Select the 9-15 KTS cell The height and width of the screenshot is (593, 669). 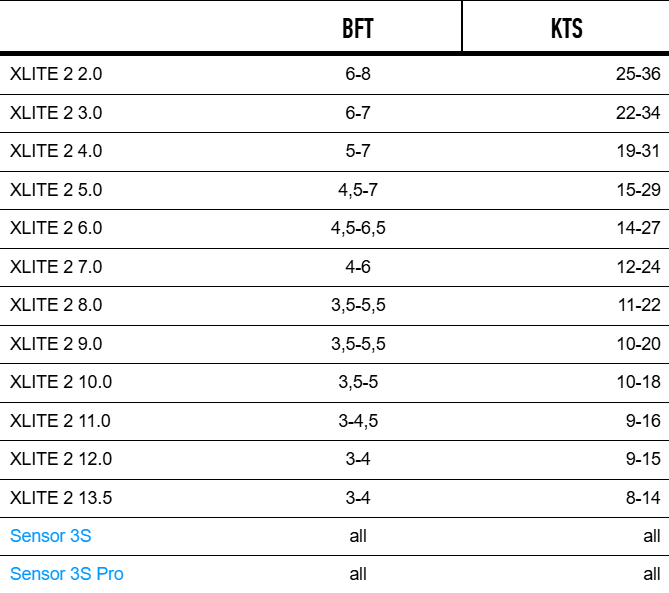coord(643,459)
